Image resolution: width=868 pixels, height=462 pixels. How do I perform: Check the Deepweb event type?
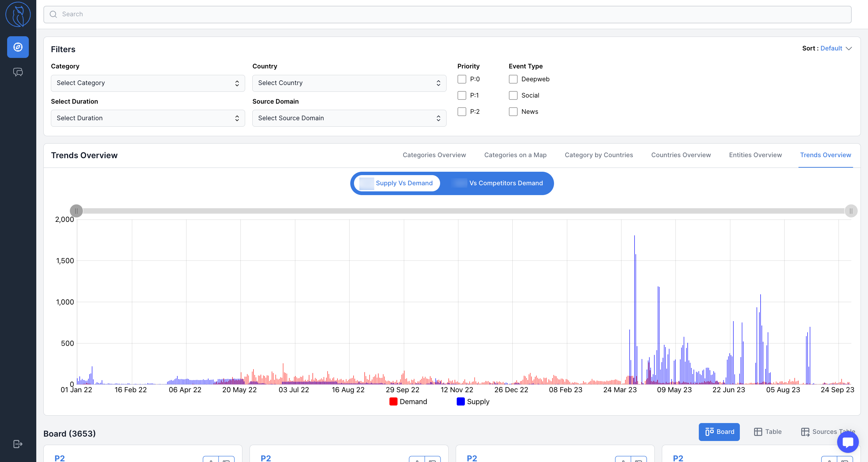tap(513, 79)
